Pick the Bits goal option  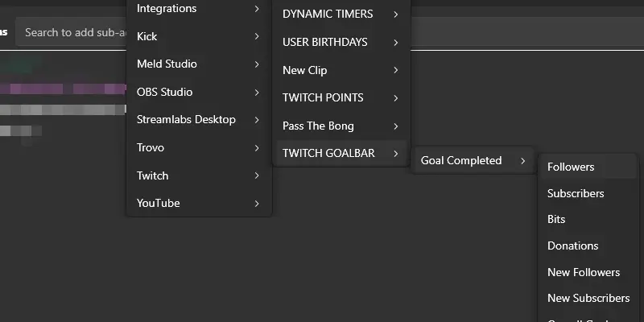click(557, 220)
